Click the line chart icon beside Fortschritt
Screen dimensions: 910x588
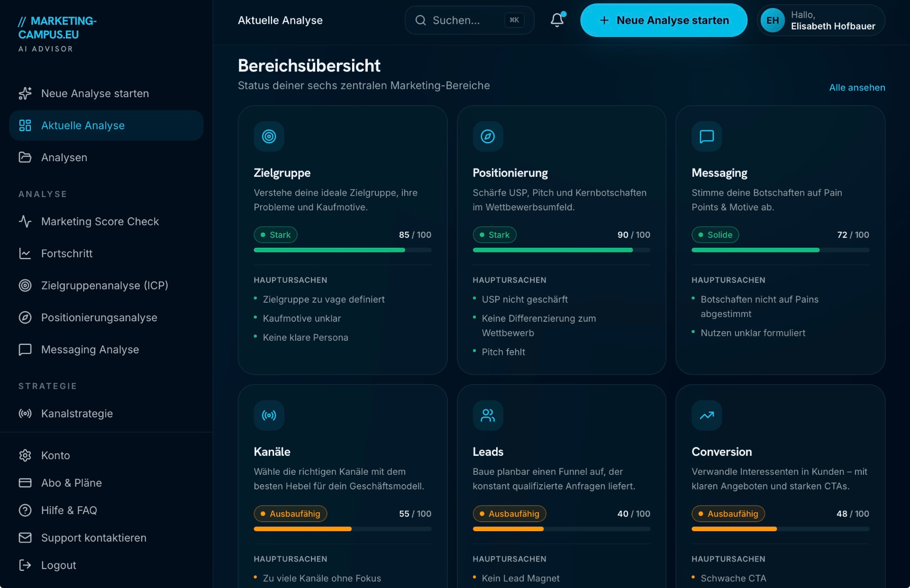pos(25,253)
